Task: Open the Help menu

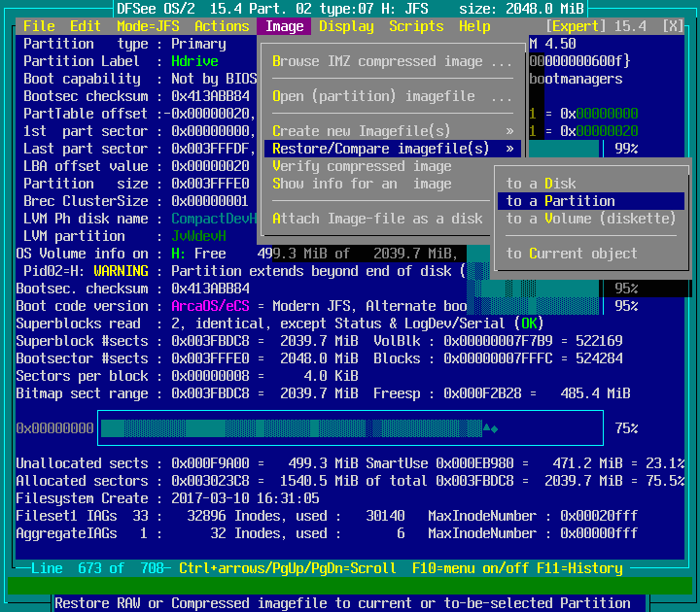Action: 474,26
